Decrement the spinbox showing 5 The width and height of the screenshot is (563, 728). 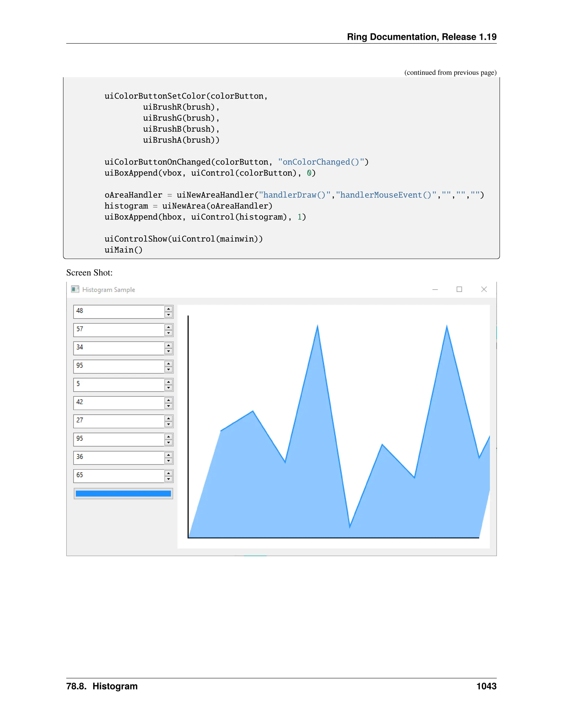[x=169, y=388]
